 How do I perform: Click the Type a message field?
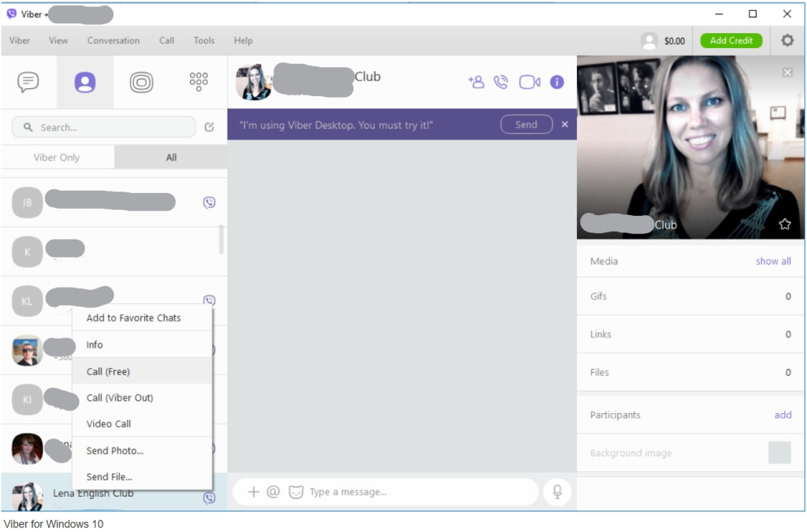click(x=386, y=492)
